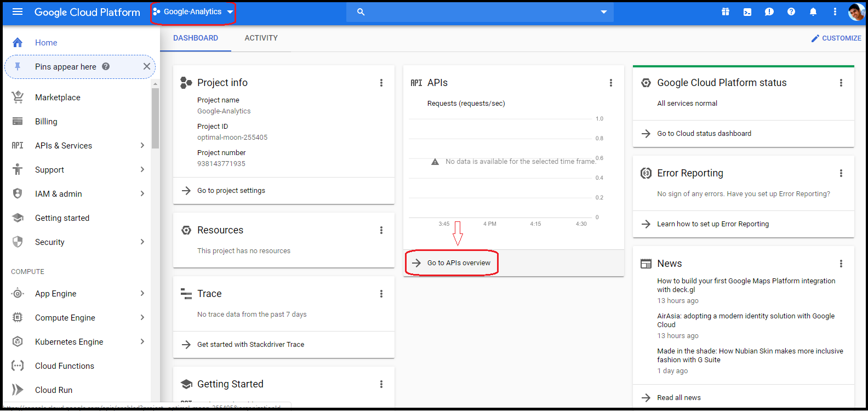Image resolution: width=868 pixels, height=411 pixels.
Task: Open the user account avatar
Action: point(856,12)
